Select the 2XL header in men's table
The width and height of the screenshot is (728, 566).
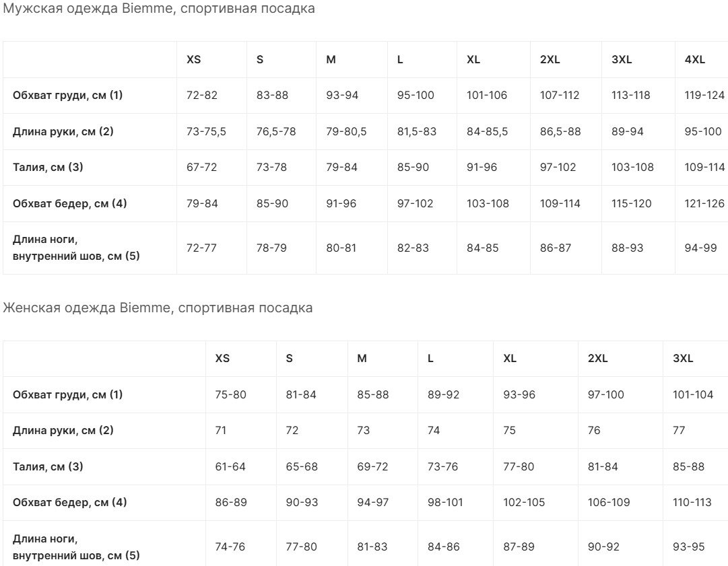550,59
